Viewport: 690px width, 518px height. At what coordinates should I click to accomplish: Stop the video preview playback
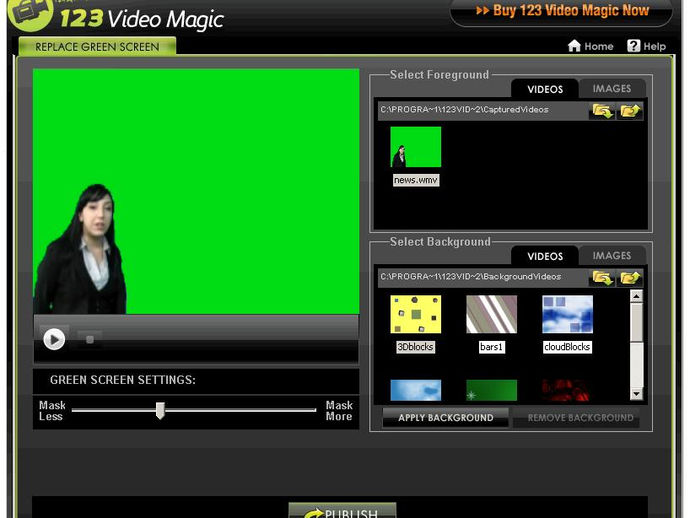(90, 339)
